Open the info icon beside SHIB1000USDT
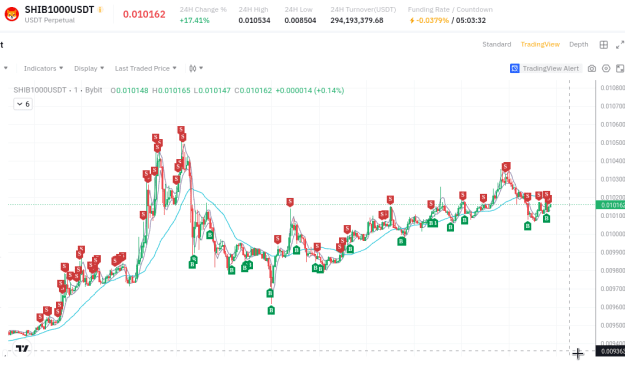The height and width of the screenshot is (370, 625). tap(100, 10)
